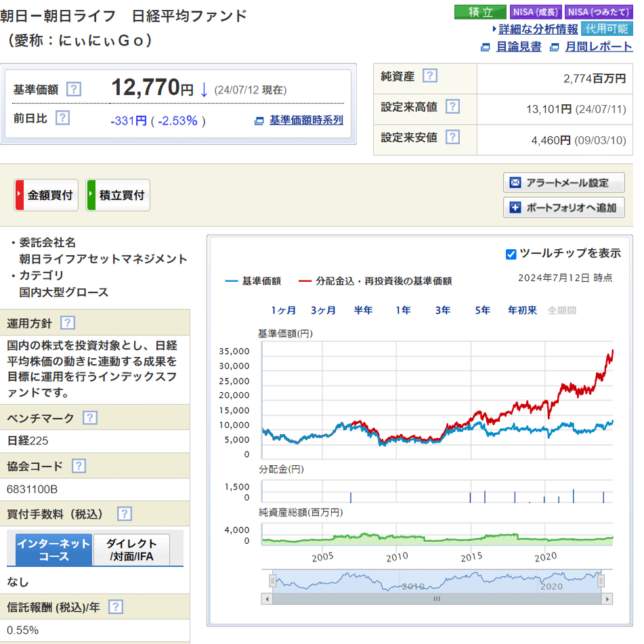Click left handle of chart range slider
This screenshot has width=644, height=644.
click(272, 581)
